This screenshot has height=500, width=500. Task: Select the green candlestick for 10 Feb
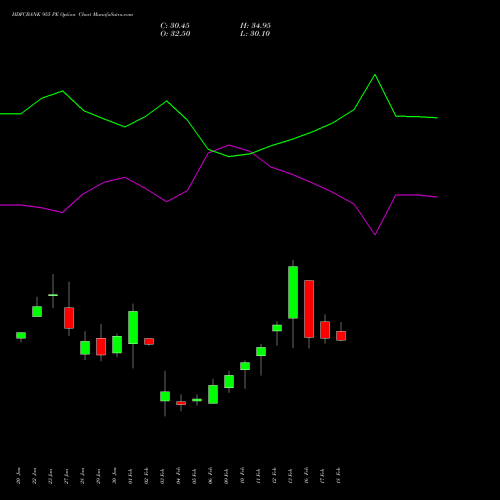click(245, 366)
